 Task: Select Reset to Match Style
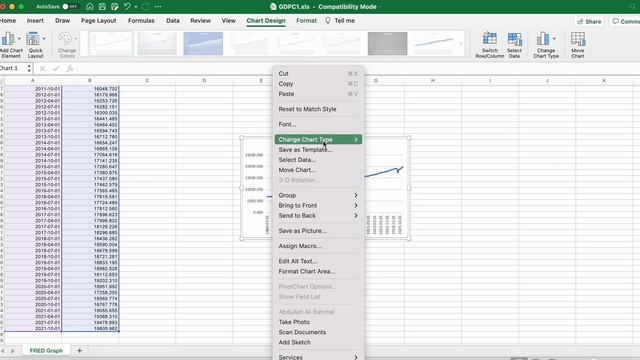point(318,109)
